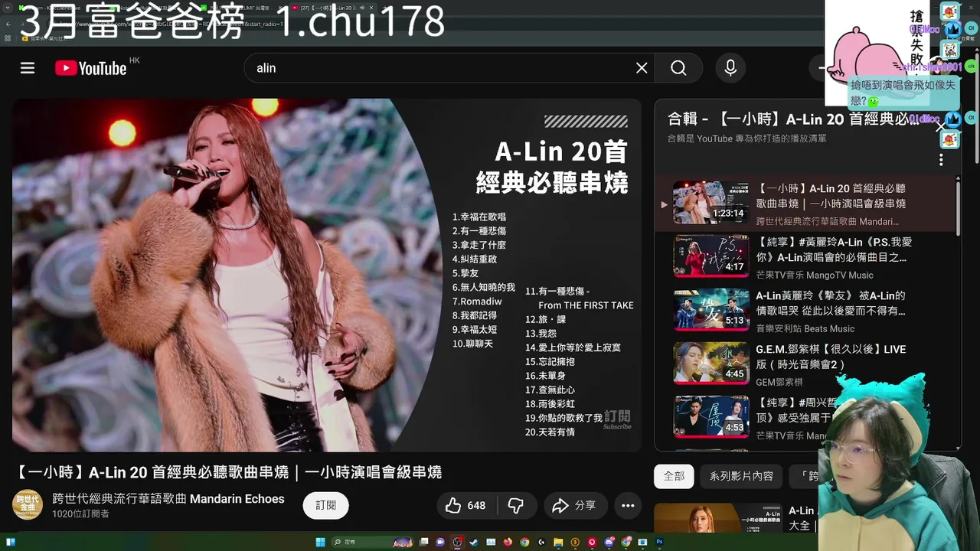Clear the search text with X
Screen dimensions: 980x551
point(642,68)
